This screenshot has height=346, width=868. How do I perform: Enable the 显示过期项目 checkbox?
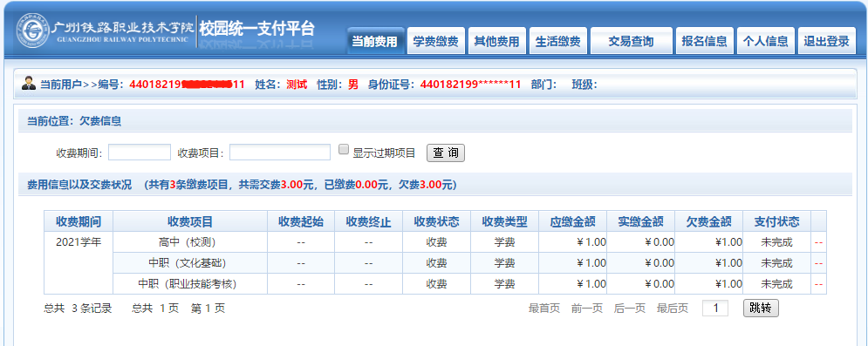344,149
